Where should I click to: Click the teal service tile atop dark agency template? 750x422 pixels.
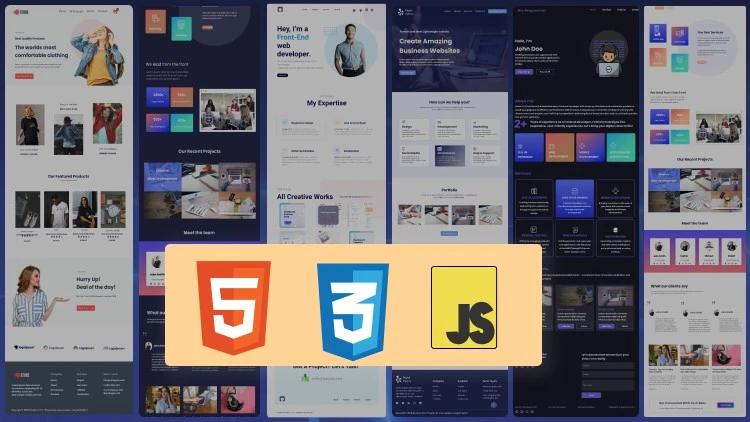(181, 29)
